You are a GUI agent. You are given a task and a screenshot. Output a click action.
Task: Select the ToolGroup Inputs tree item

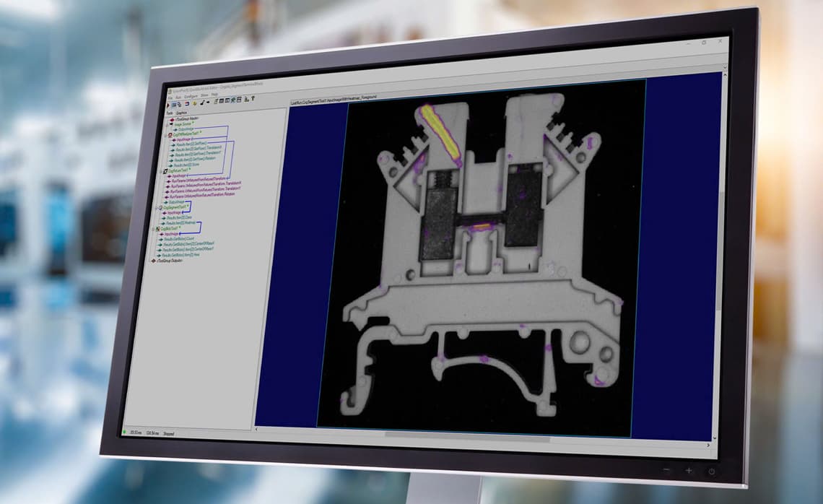tap(187, 118)
